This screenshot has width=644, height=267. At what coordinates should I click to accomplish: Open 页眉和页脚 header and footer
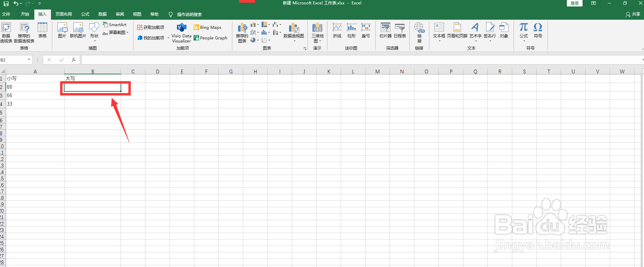[457, 31]
